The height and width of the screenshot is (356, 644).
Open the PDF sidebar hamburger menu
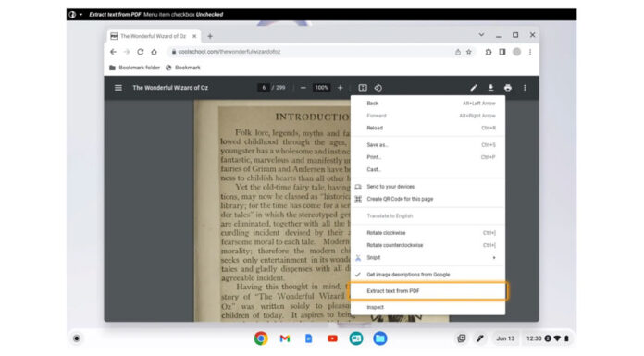click(118, 88)
